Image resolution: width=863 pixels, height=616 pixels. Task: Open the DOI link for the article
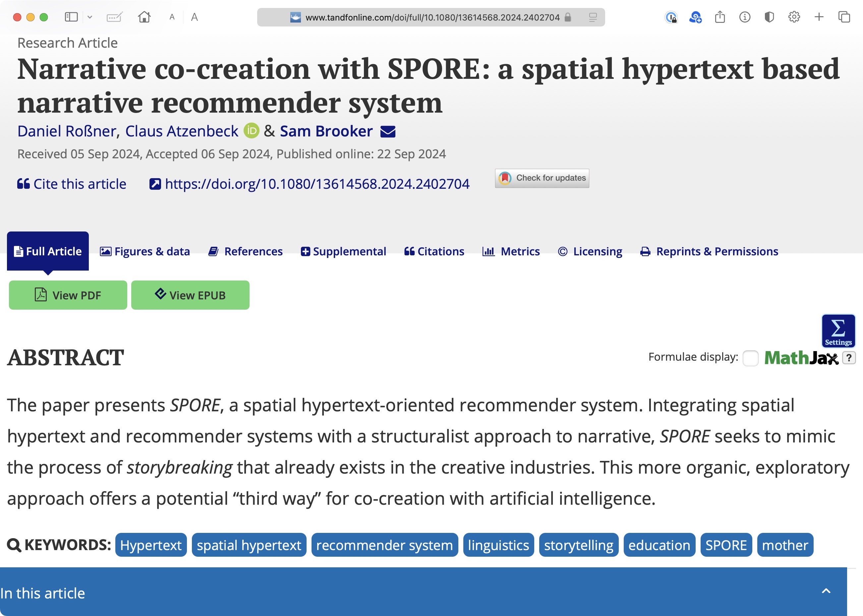click(x=317, y=184)
